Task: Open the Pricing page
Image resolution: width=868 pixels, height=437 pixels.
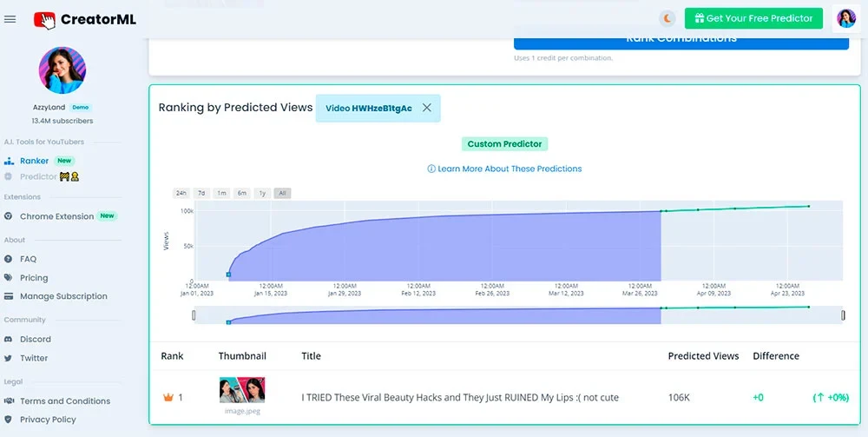Action: (34, 277)
